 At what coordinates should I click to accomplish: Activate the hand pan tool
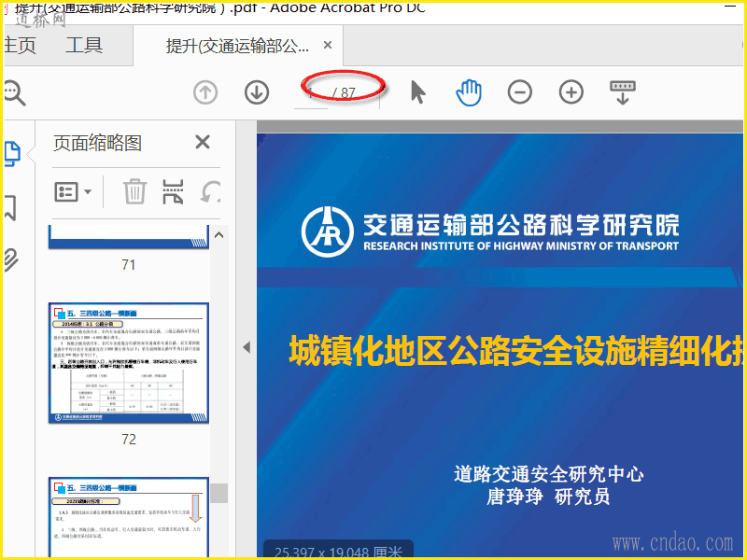tap(469, 92)
